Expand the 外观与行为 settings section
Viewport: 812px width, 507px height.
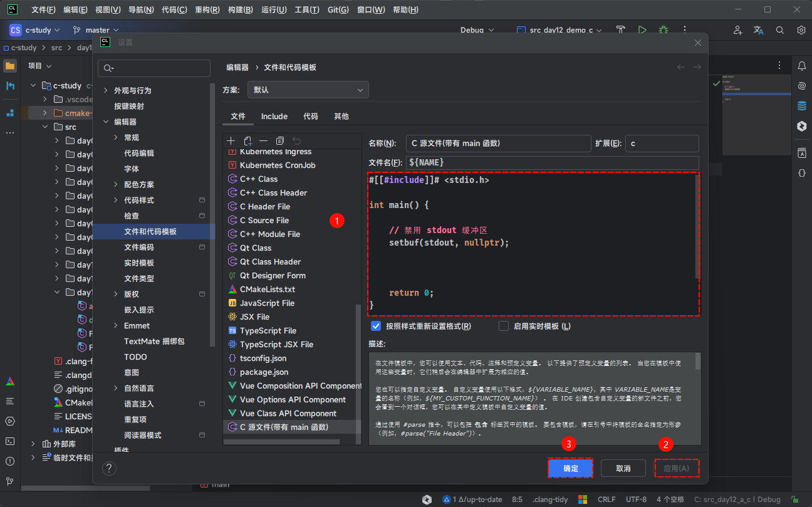pyautogui.click(x=105, y=90)
